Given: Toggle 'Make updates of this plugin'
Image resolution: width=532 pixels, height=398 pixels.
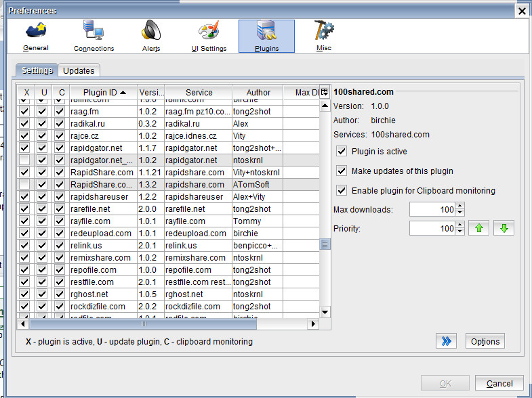Looking at the screenshot, I should (x=342, y=171).
